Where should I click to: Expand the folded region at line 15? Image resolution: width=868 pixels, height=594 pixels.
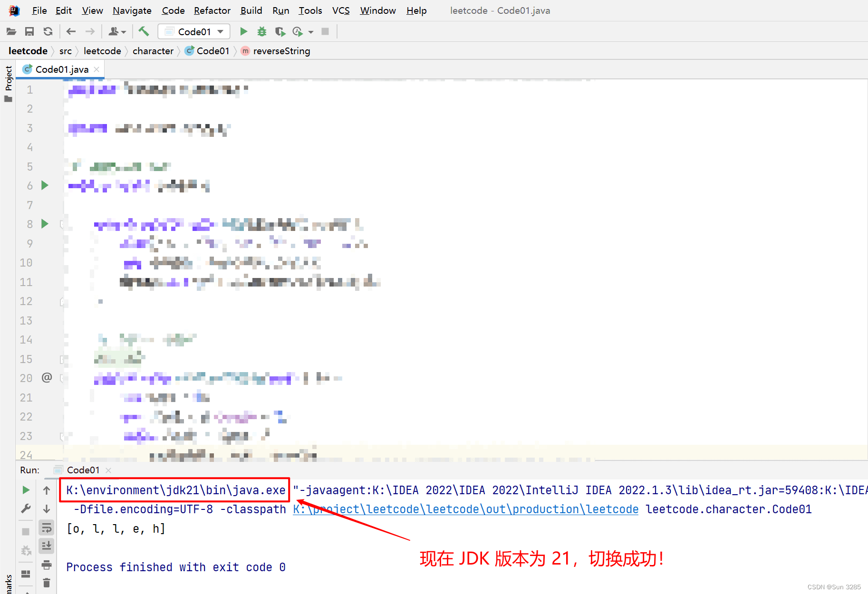(x=62, y=359)
